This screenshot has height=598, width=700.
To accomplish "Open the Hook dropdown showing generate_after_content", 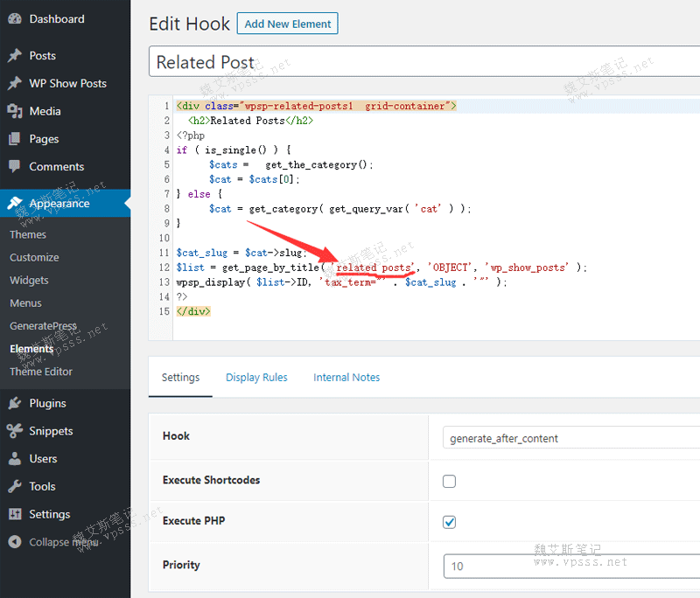I will (x=571, y=438).
